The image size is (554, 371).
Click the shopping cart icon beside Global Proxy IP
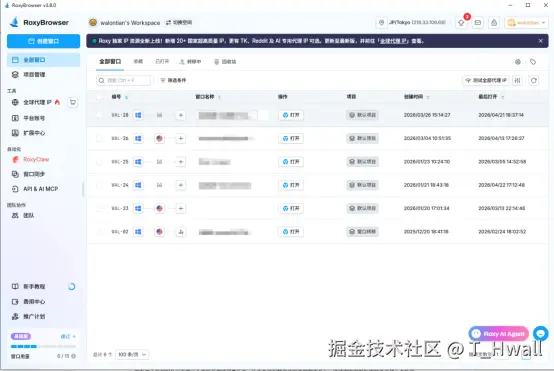[73, 102]
